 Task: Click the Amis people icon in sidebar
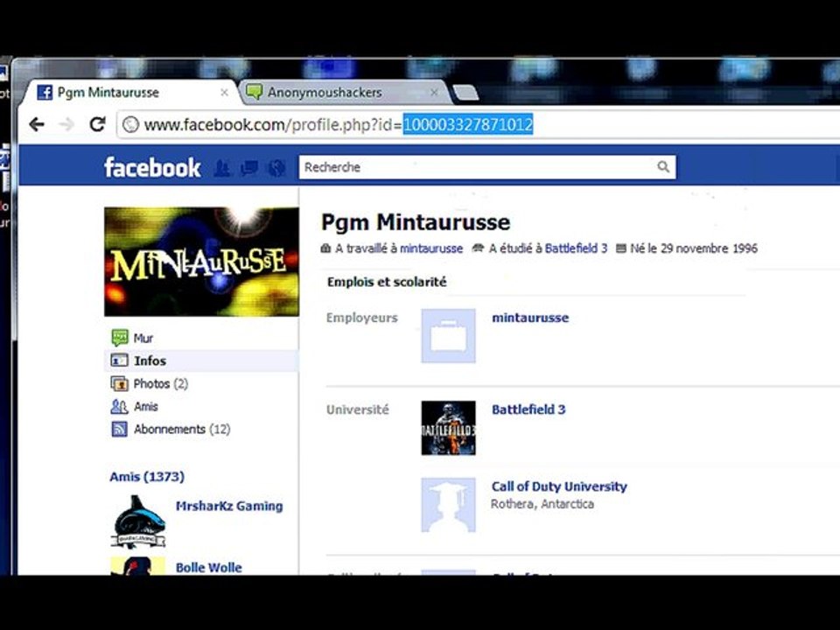pyautogui.click(x=120, y=407)
